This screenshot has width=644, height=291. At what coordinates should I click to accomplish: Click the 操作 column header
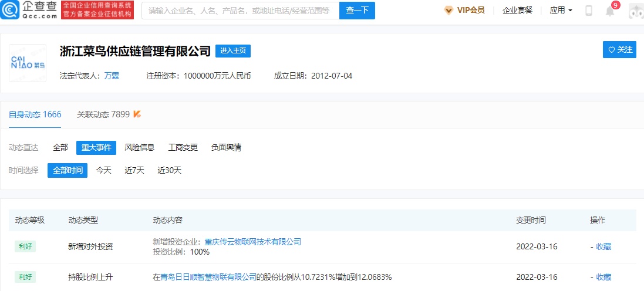(598, 221)
